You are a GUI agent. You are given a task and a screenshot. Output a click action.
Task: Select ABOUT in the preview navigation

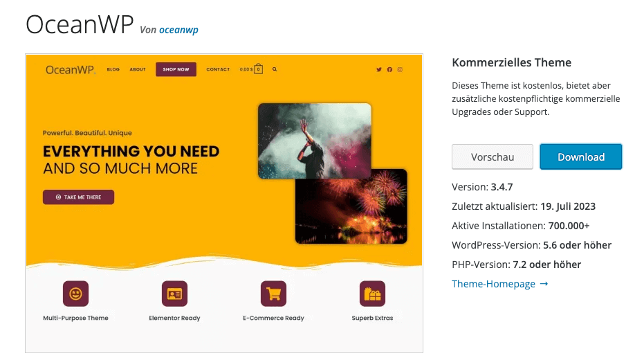point(138,69)
